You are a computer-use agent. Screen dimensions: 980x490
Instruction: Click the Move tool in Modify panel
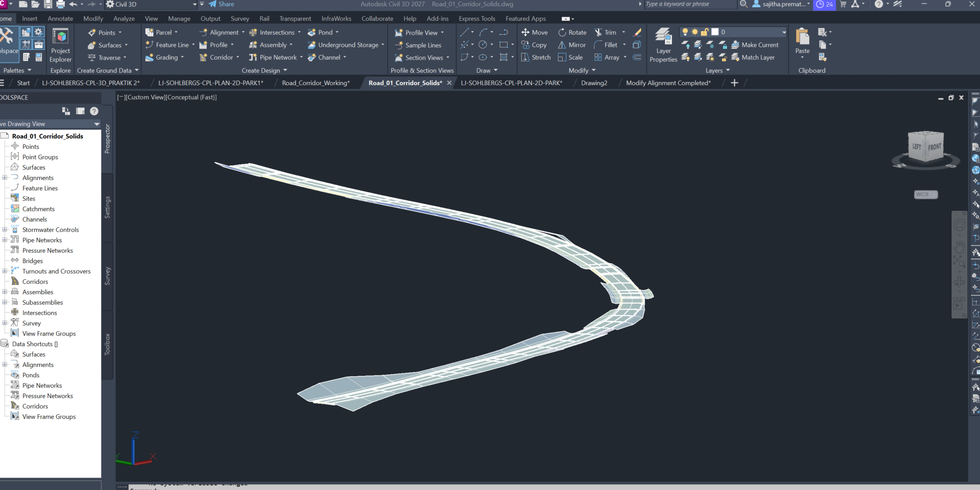(x=535, y=32)
